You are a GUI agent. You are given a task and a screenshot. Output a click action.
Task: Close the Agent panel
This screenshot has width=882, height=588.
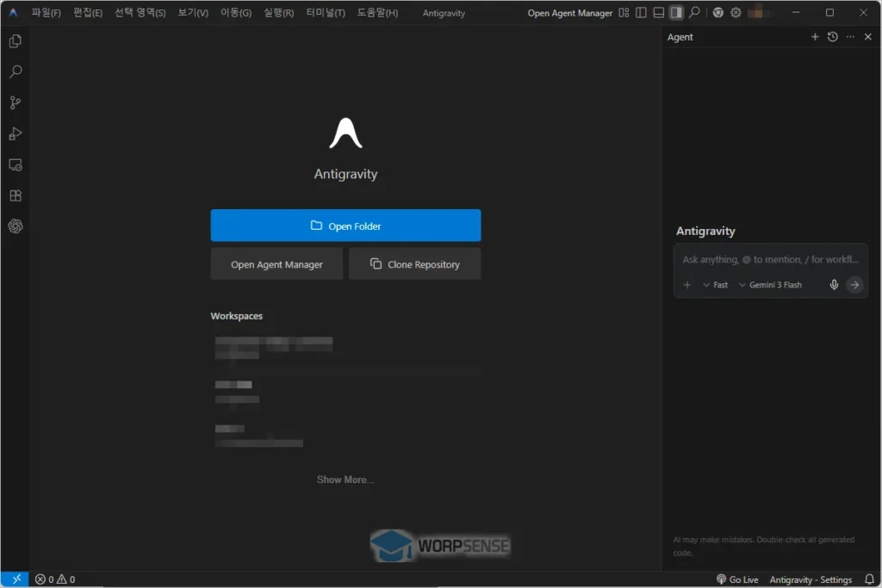(868, 36)
